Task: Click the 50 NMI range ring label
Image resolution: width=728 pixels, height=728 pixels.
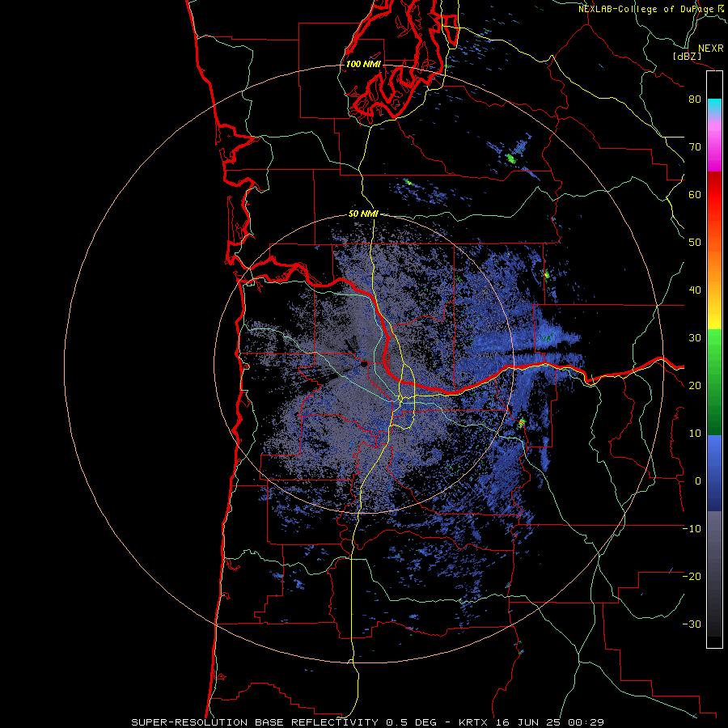Action: (x=363, y=214)
